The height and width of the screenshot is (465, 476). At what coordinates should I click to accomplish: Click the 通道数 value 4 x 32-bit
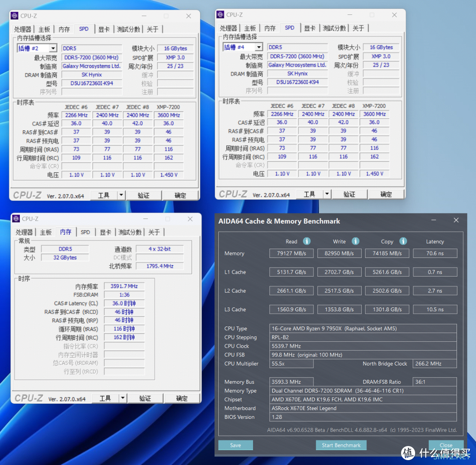pos(160,249)
